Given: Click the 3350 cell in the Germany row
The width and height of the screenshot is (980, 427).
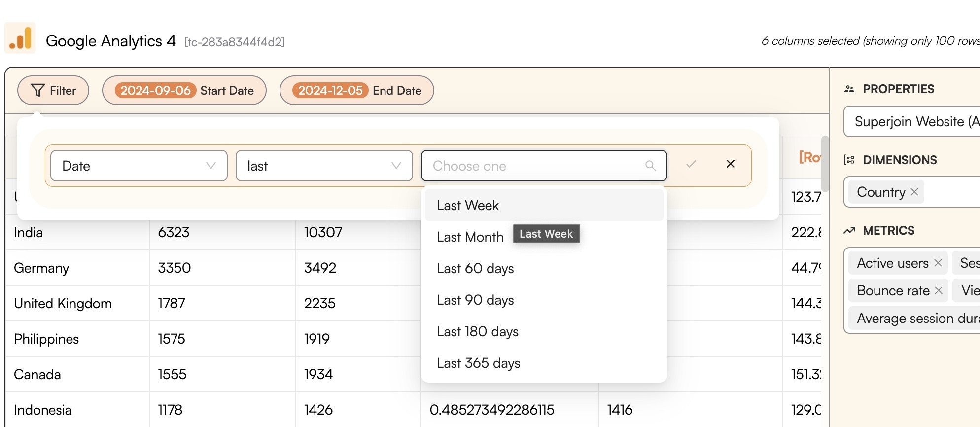Looking at the screenshot, I should tap(222, 268).
